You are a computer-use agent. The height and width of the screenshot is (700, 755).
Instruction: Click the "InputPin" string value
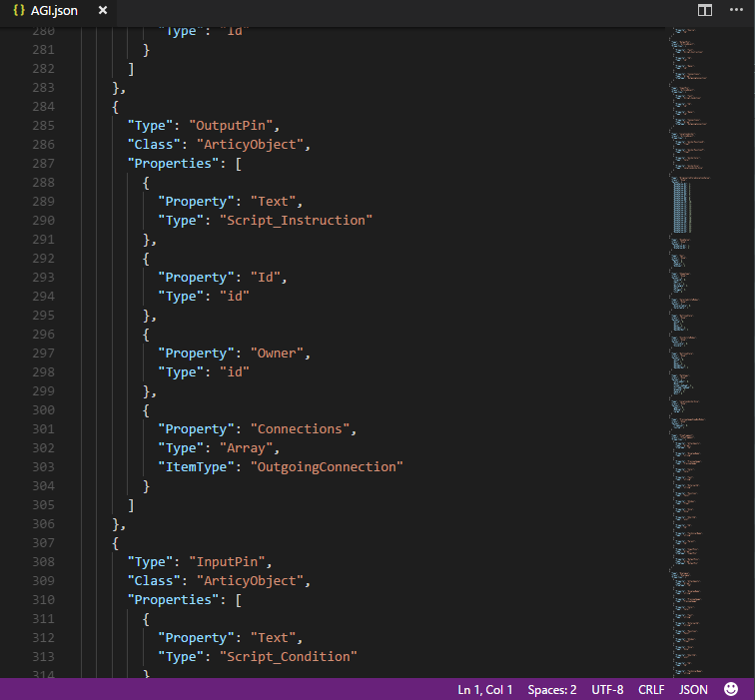pyautogui.click(x=228, y=562)
